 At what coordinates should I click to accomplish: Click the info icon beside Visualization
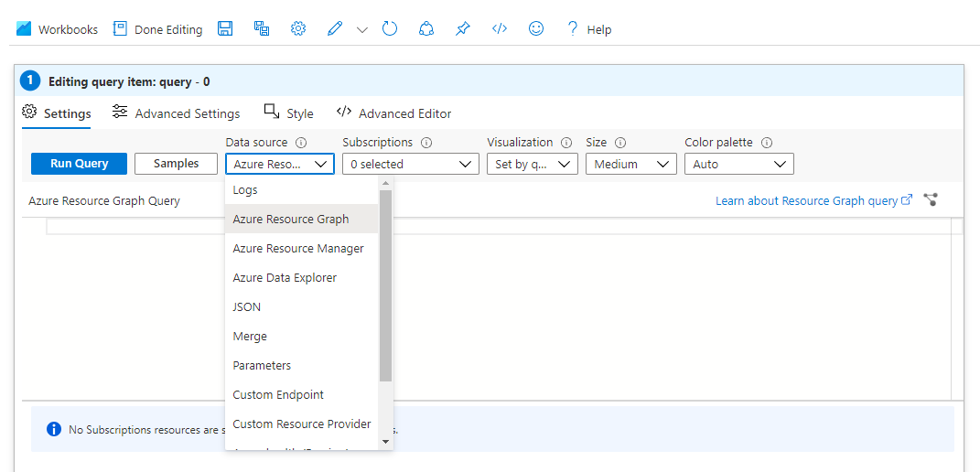point(566,143)
